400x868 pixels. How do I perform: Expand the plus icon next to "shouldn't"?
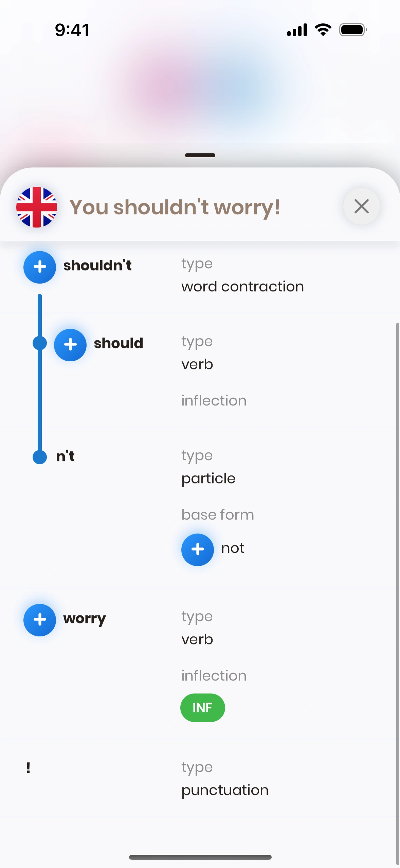(40, 267)
